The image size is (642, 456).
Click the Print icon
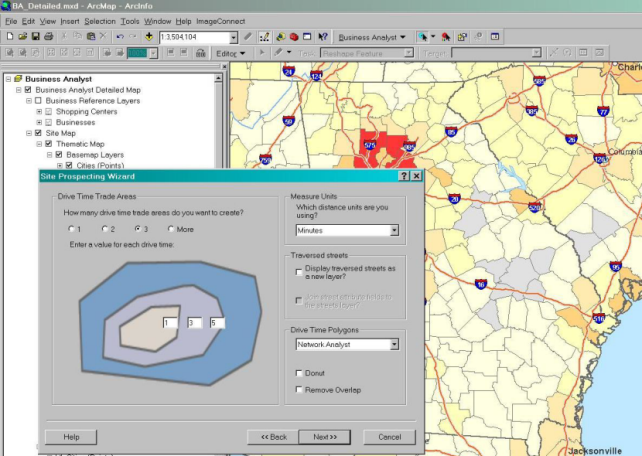click(49, 37)
